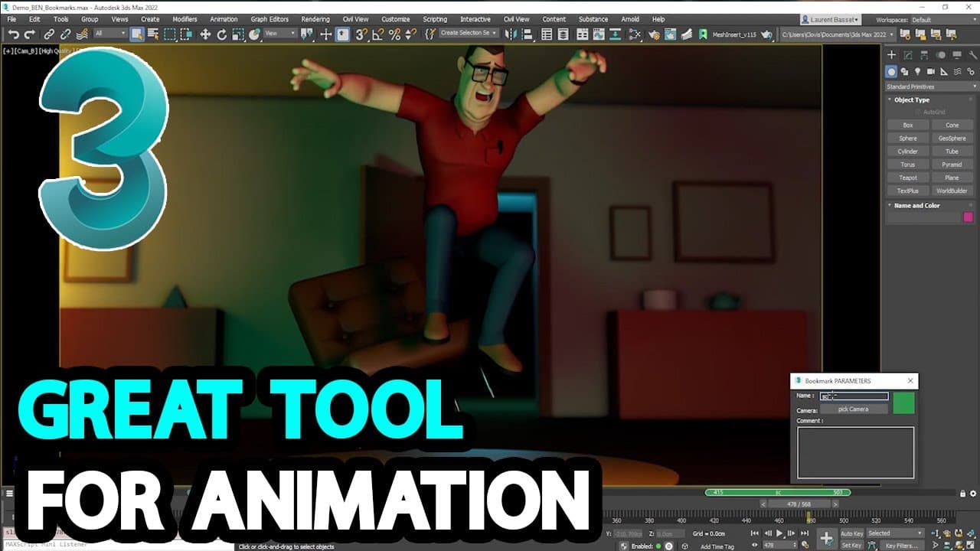The width and height of the screenshot is (980, 551).
Task: Open the Hierarchy command panel tab
Action: pyautogui.click(x=924, y=54)
